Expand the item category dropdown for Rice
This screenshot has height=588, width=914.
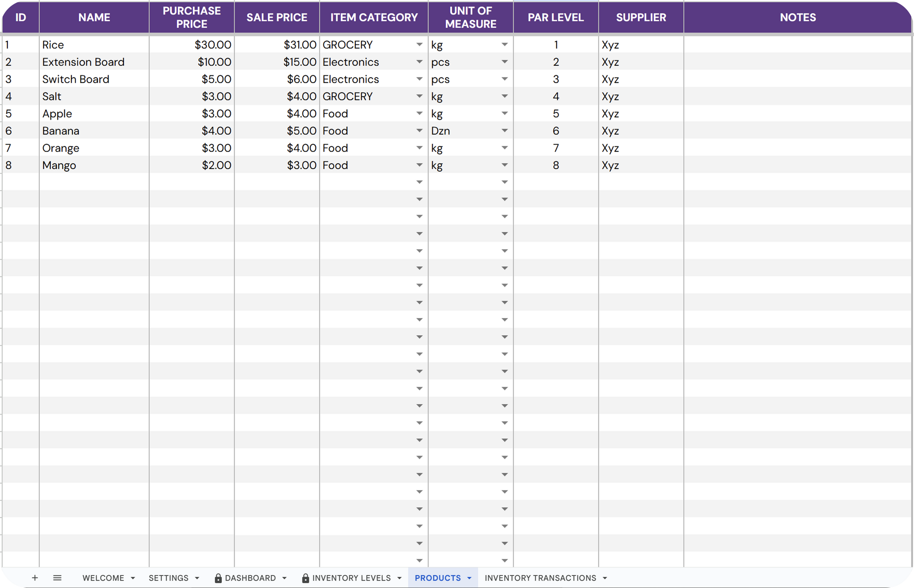click(x=419, y=45)
